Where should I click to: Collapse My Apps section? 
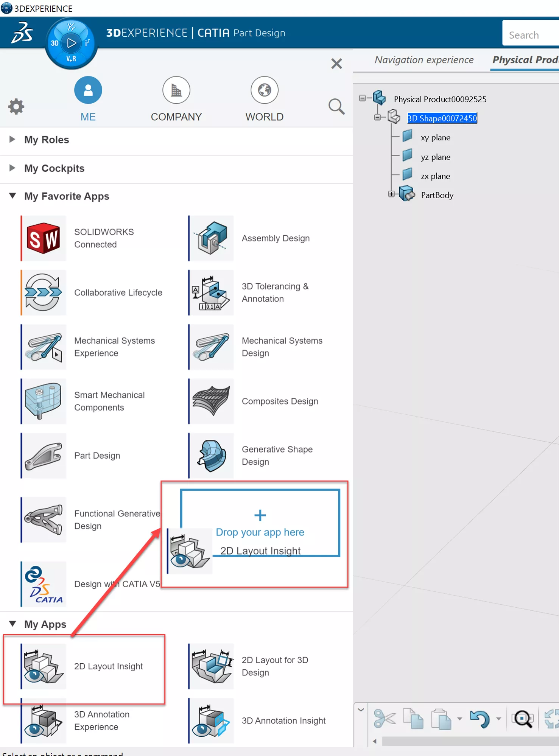point(12,624)
